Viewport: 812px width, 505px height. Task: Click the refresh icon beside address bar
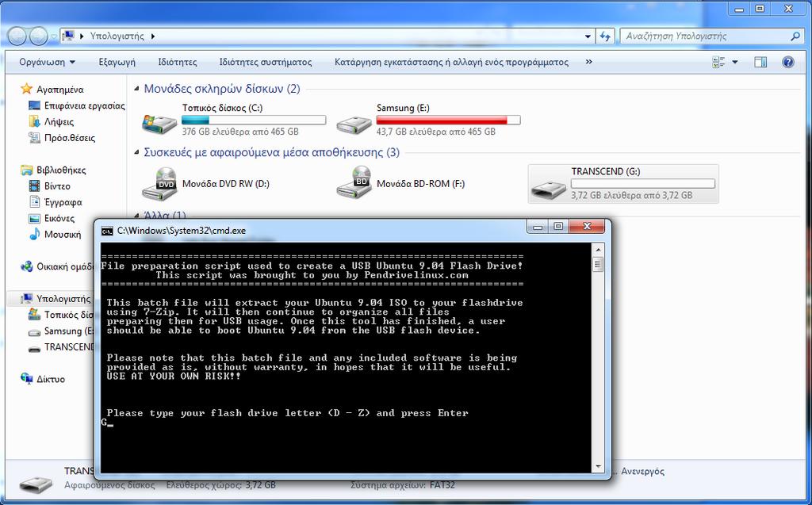point(605,36)
